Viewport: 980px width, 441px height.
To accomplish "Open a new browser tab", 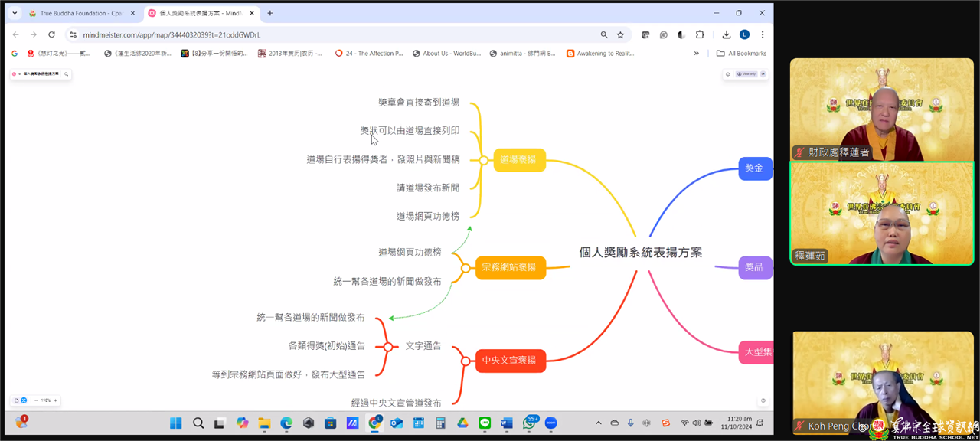I will click(269, 13).
